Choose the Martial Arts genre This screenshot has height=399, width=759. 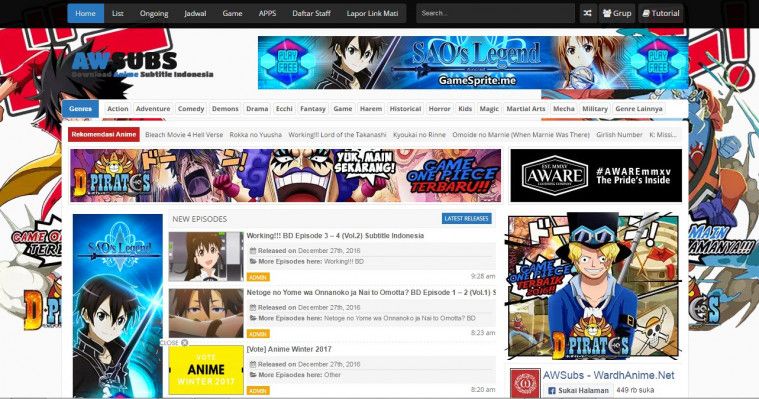tap(526, 109)
